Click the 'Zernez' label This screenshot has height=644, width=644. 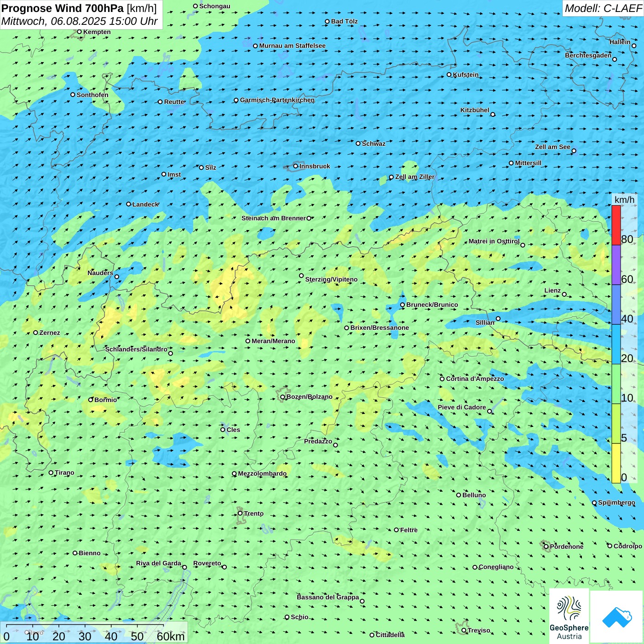[50, 333]
